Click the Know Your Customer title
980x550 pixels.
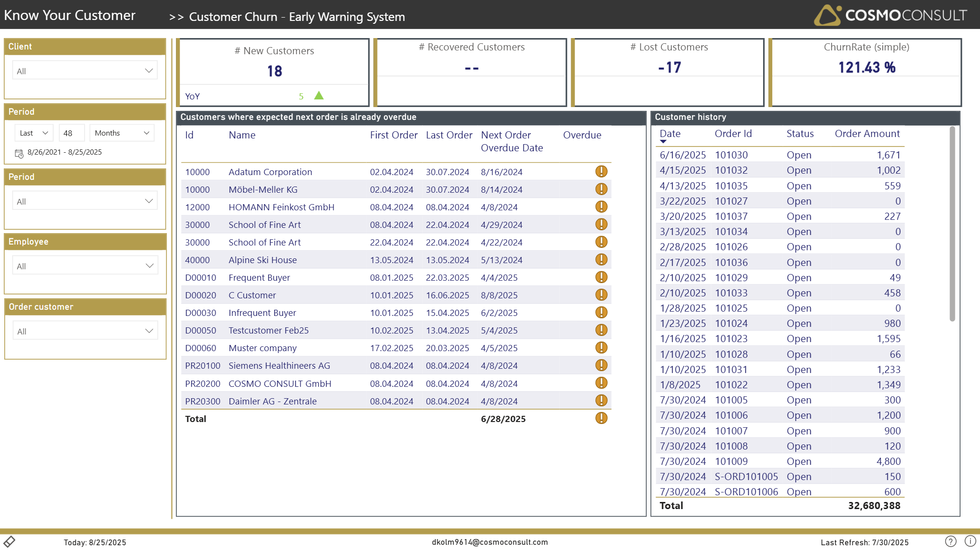(70, 15)
